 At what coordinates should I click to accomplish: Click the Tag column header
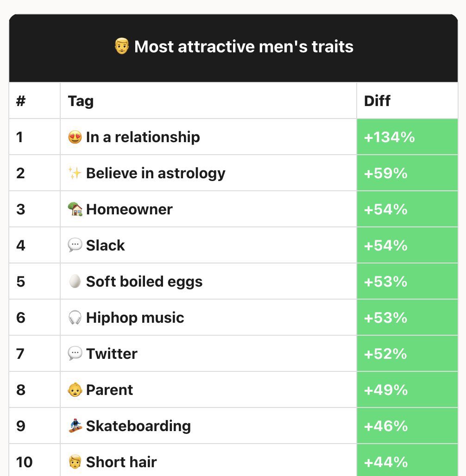tap(81, 101)
